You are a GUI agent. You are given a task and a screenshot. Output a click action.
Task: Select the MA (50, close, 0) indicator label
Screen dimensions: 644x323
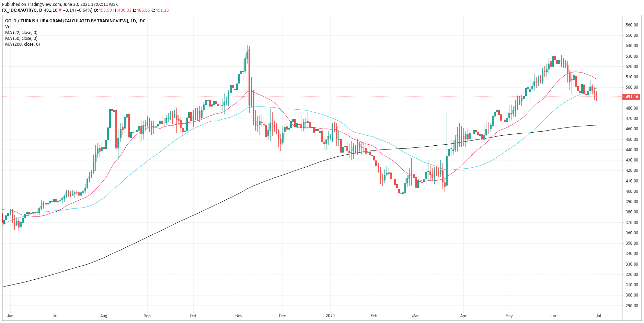point(21,38)
